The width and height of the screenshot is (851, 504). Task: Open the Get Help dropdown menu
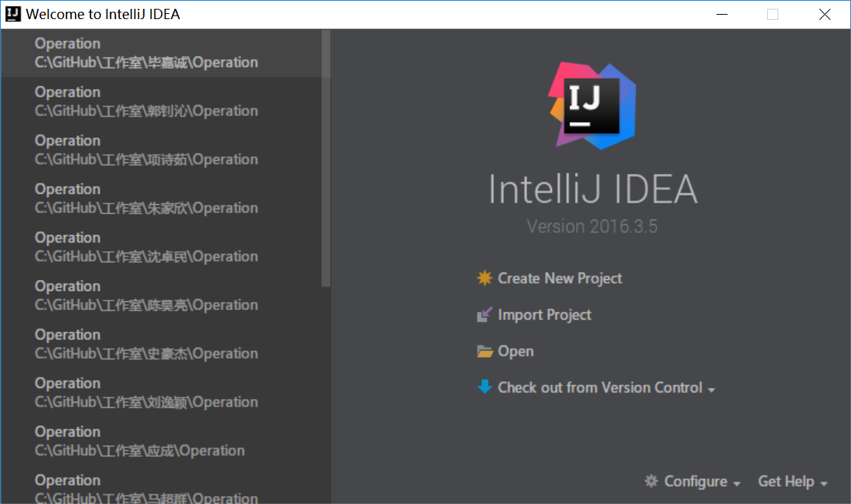792,481
